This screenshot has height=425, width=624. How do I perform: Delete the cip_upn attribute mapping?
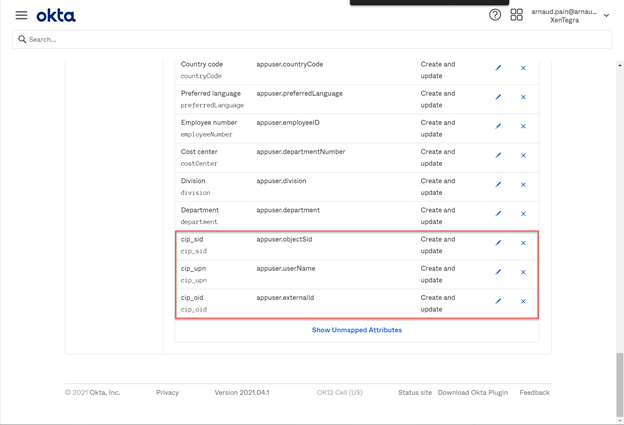point(523,272)
